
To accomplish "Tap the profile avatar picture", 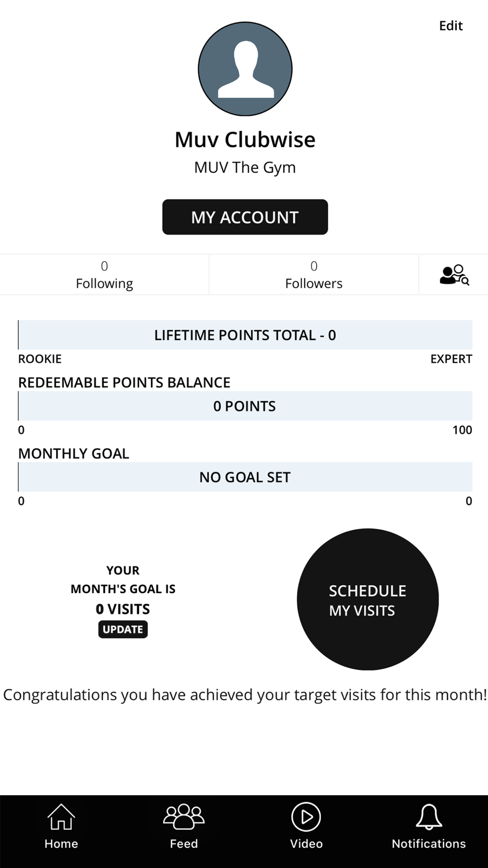I will click(245, 69).
